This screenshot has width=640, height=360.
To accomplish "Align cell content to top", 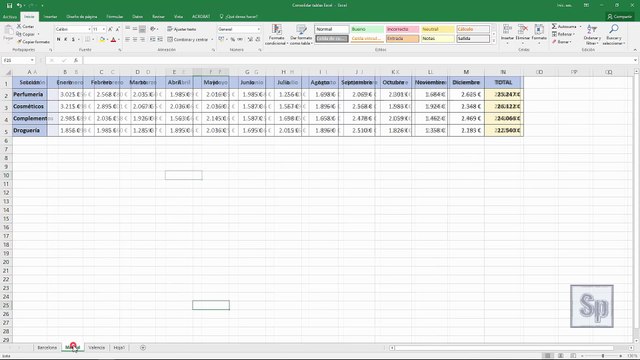I will [127, 29].
